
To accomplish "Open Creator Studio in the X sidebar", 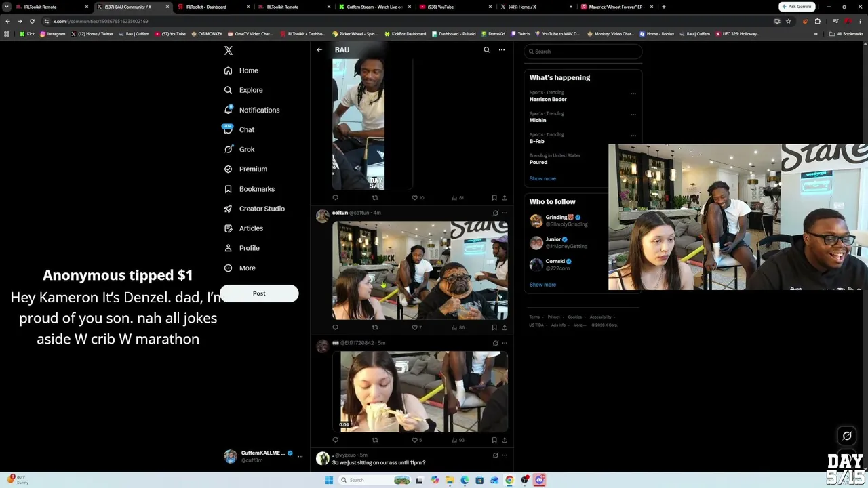I will click(x=254, y=209).
